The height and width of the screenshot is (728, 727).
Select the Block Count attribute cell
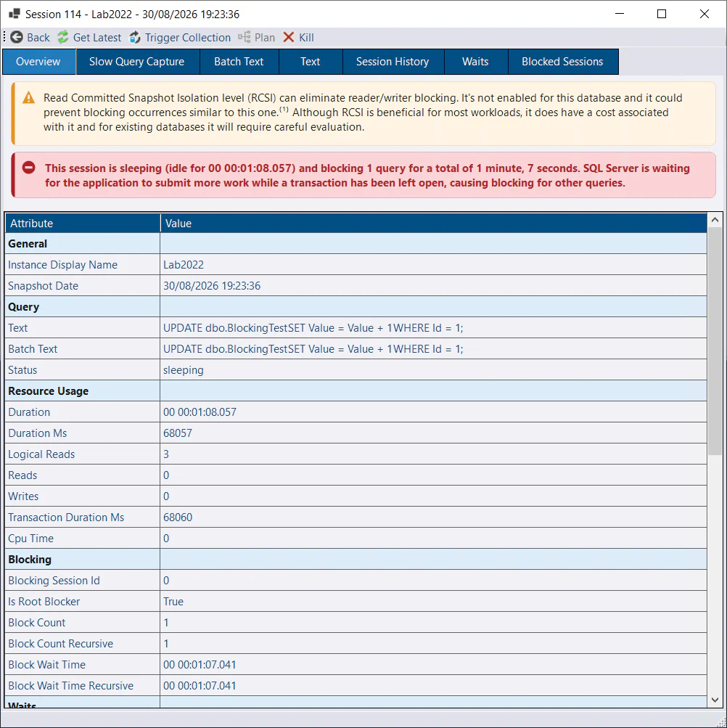[x=83, y=623]
